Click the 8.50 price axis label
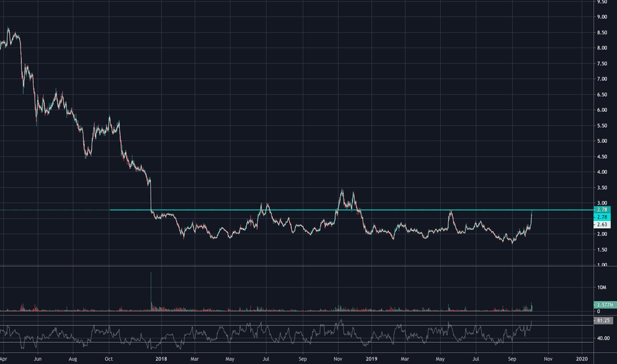The image size is (617, 364). tap(602, 32)
